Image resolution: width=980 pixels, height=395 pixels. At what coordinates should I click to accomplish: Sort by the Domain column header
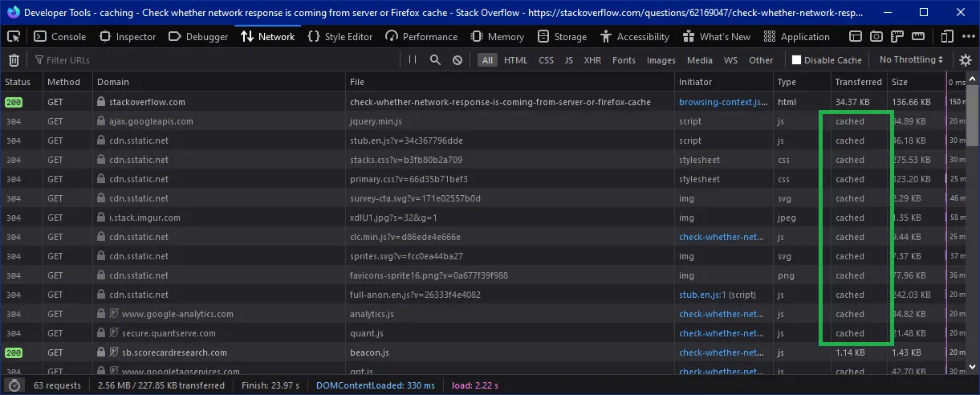(219, 82)
